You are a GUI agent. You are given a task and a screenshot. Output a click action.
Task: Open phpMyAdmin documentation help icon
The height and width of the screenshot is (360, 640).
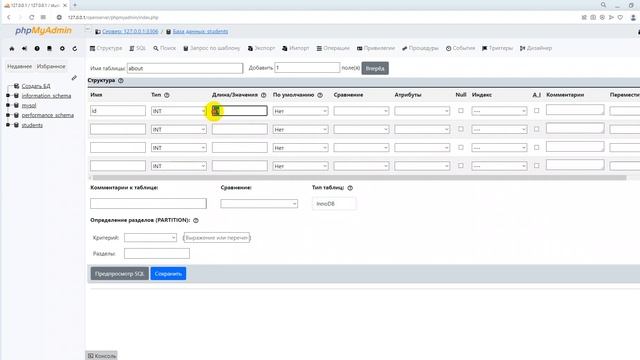tap(37, 49)
